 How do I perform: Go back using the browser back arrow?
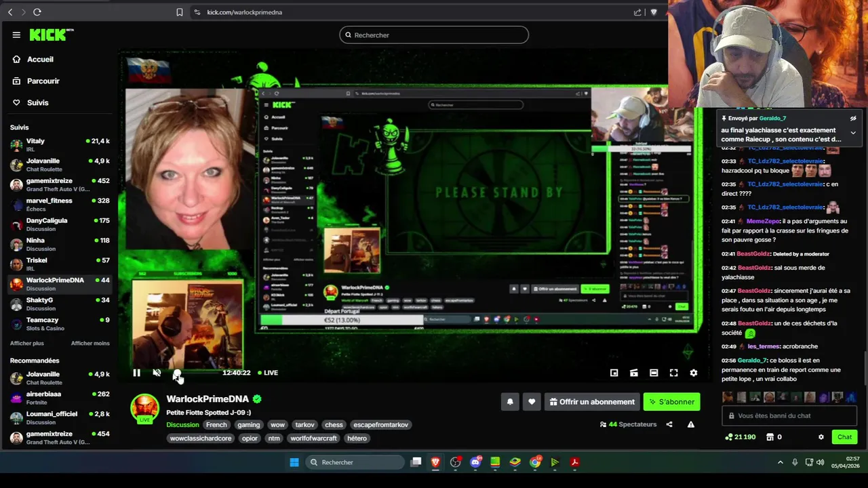point(10,12)
